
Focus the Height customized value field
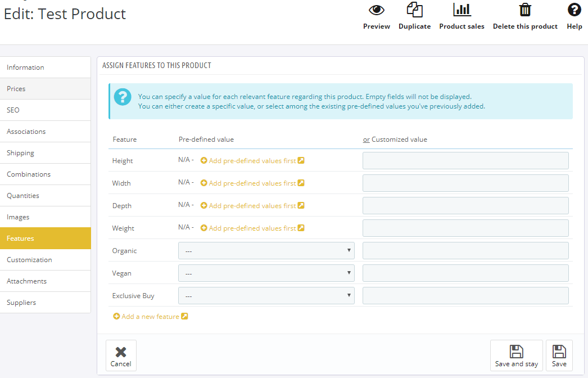465,161
